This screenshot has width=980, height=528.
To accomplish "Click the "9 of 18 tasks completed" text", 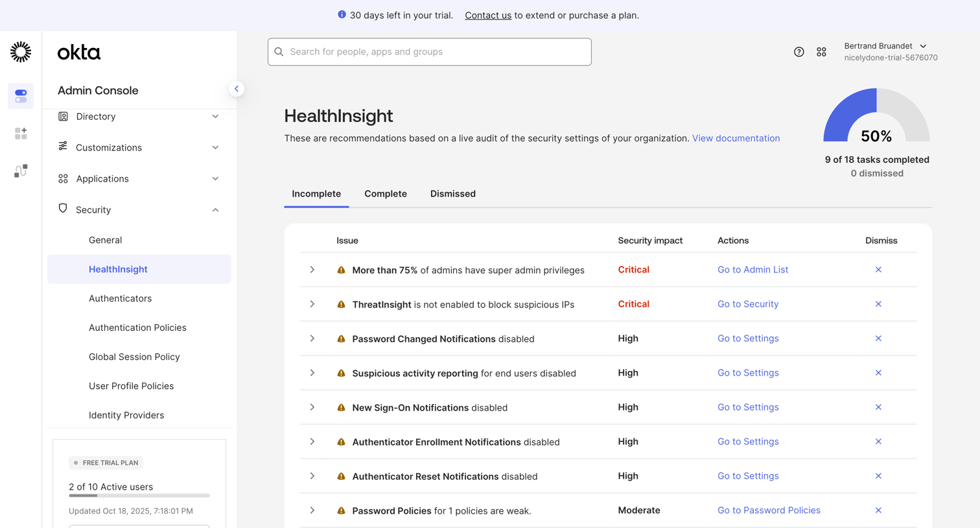I will pyautogui.click(x=877, y=160).
